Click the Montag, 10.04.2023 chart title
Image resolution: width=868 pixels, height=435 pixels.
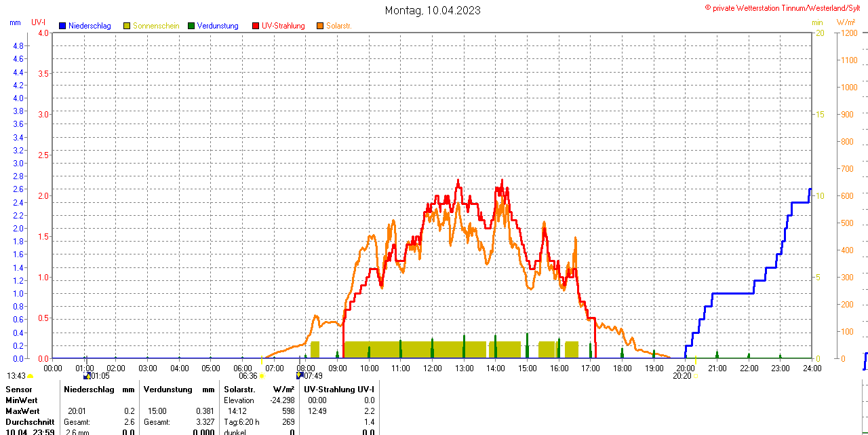[x=433, y=10]
